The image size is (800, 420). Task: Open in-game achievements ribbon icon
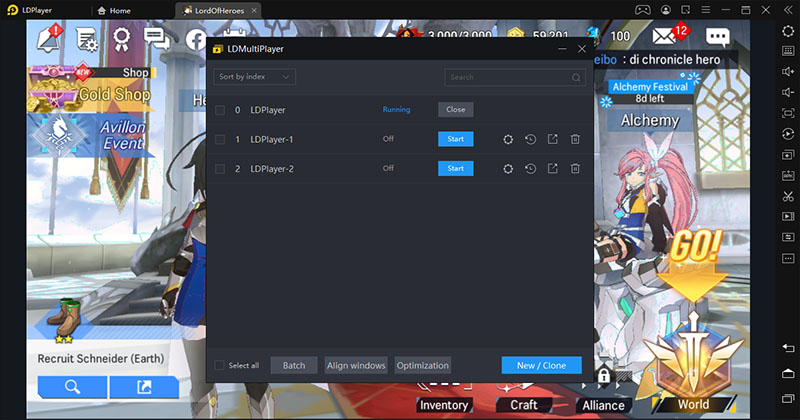[121, 39]
